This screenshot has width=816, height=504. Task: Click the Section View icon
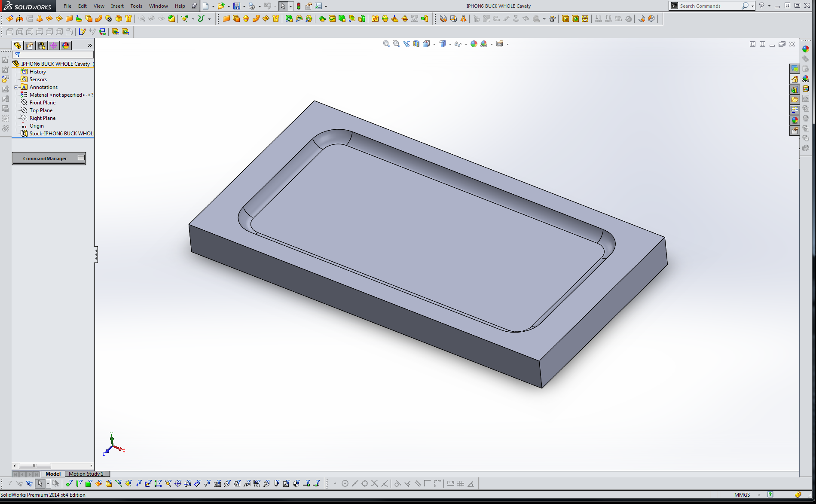click(416, 44)
